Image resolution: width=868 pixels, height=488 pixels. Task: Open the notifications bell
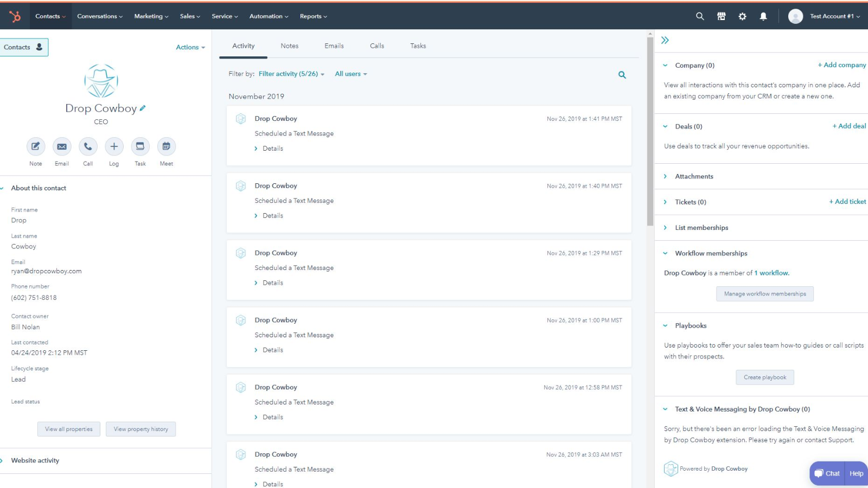(763, 16)
